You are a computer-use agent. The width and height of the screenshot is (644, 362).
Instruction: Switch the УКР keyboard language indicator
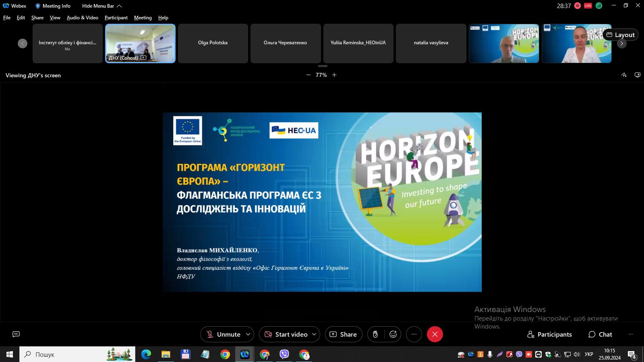[x=589, y=354]
